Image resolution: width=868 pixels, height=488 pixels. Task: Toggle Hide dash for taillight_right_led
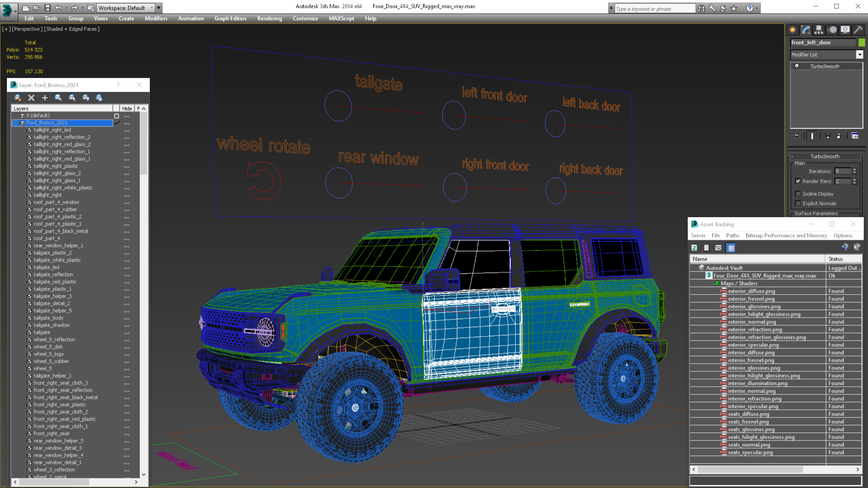127,131
